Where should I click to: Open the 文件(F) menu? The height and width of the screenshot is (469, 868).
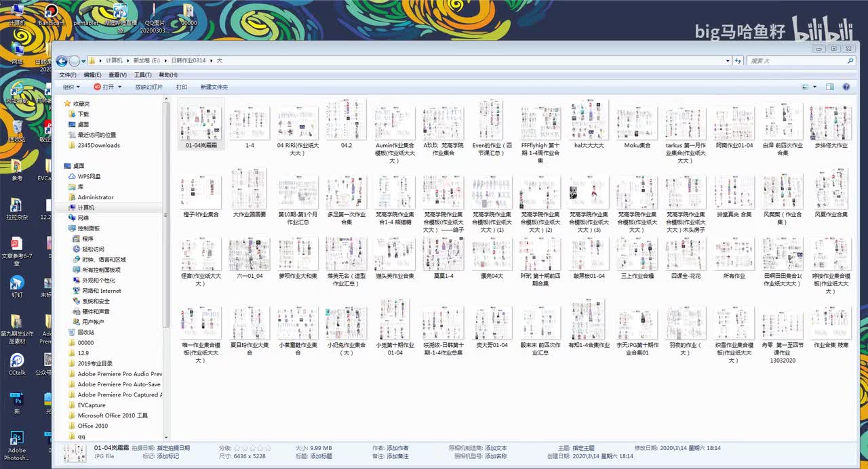67,75
